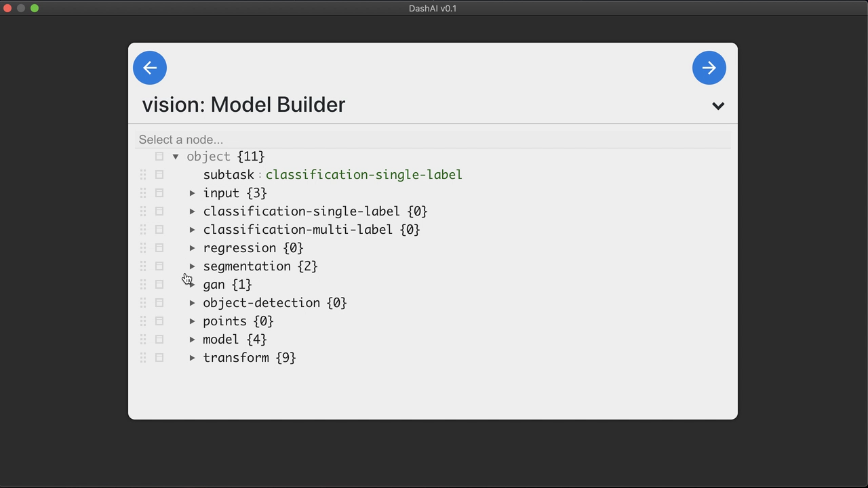Click the drag handle of classification-single-label {0} row
The height and width of the screenshot is (488, 868).
[143, 211]
